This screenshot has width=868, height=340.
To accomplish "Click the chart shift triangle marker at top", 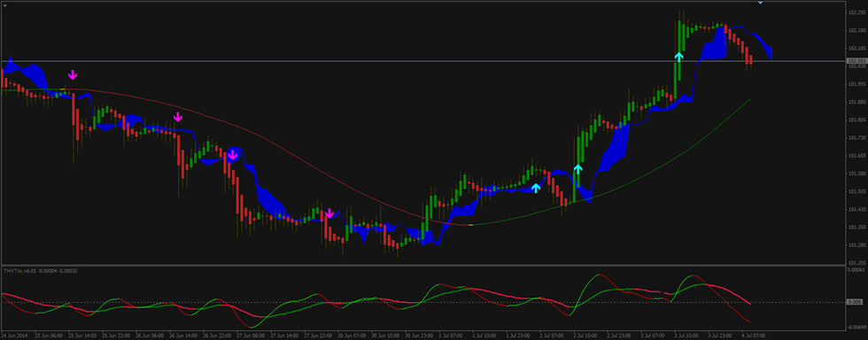I will (x=760, y=3).
